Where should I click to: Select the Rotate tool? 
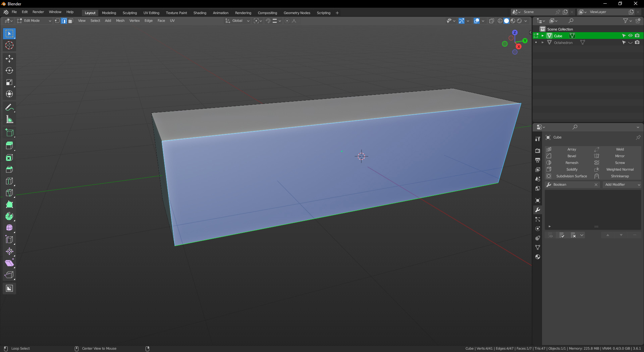point(9,70)
